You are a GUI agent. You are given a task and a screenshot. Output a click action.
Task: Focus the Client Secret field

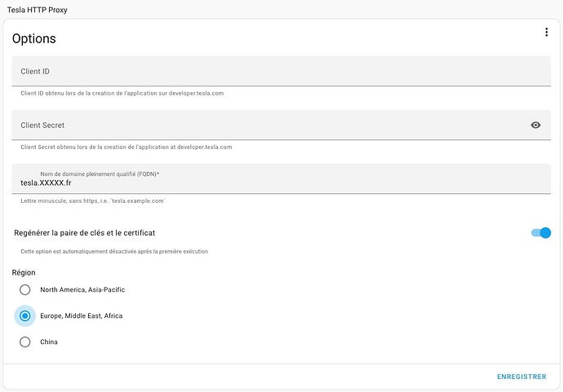click(x=281, y=125)
